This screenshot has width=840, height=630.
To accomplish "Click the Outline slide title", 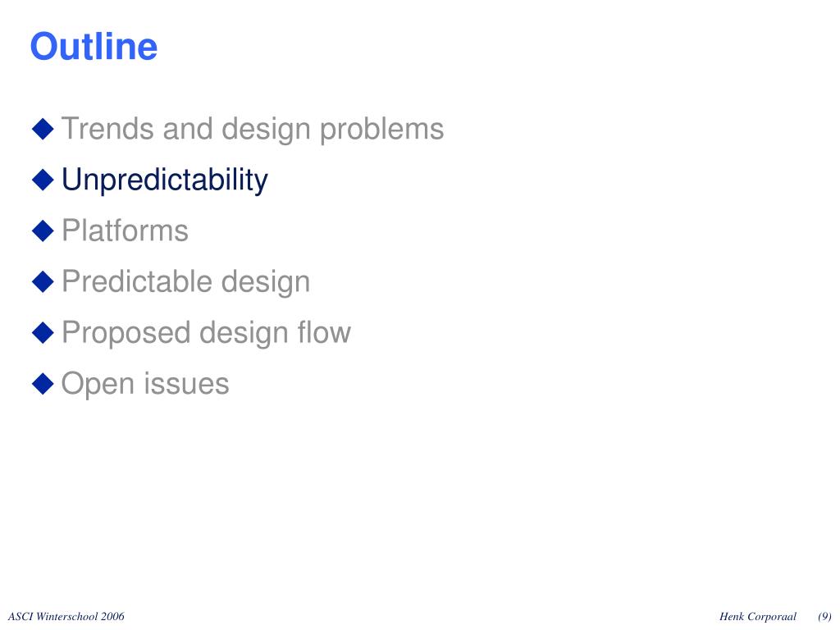I will coord(94,47).
